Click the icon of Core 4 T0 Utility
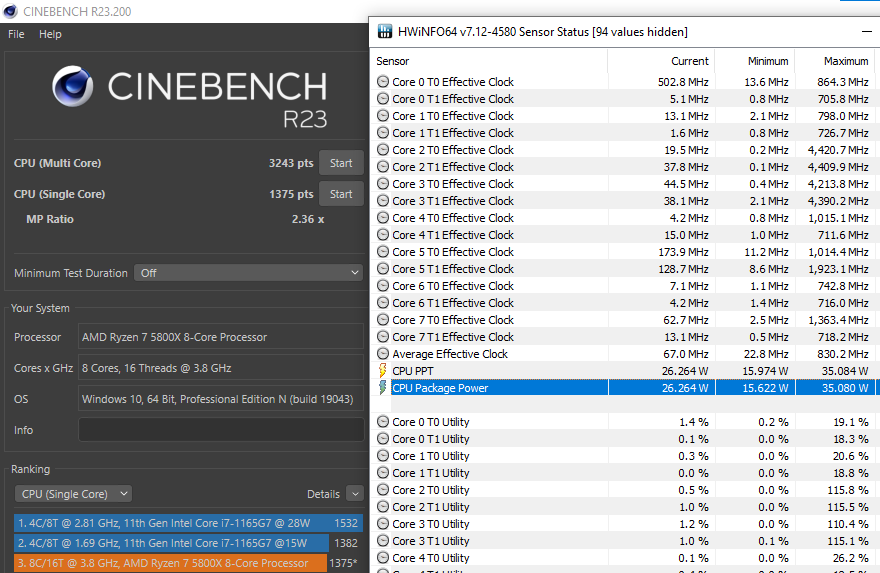 383,558
